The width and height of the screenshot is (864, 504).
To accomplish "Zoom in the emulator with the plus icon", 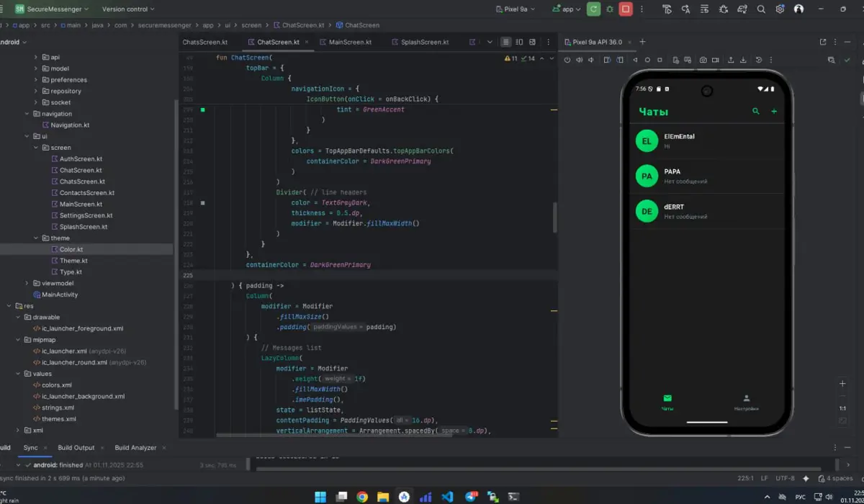I will click(843, 384).
